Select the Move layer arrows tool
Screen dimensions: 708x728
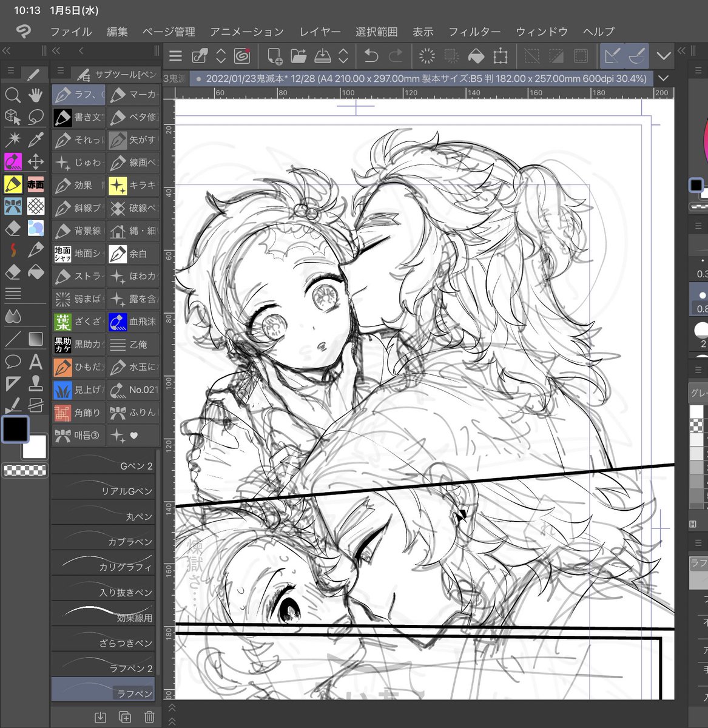coord(36,161)
